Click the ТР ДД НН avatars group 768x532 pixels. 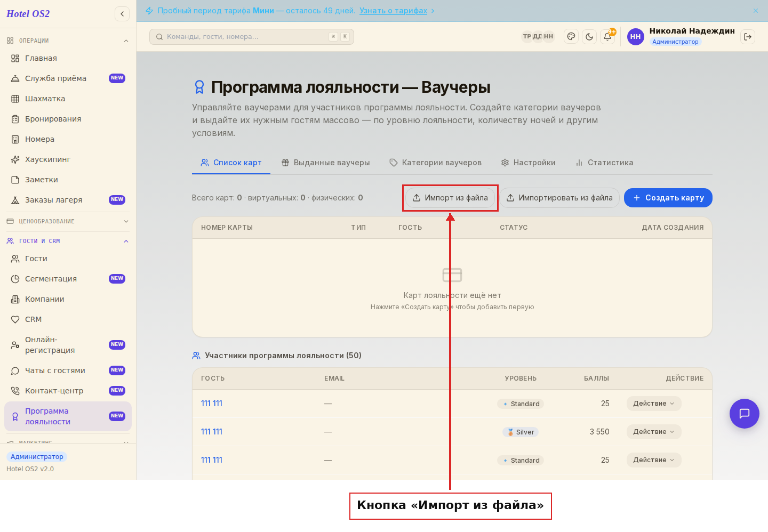(538, 37)
